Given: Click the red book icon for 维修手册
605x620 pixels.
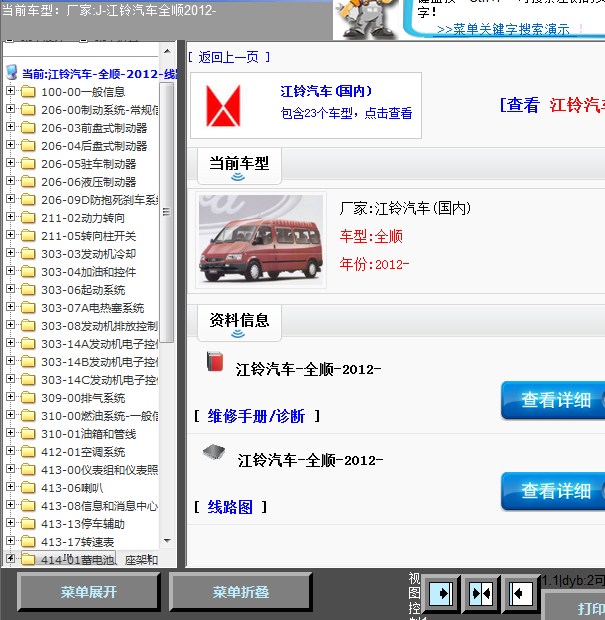Looking at the screenshot, I should point(215,361).
